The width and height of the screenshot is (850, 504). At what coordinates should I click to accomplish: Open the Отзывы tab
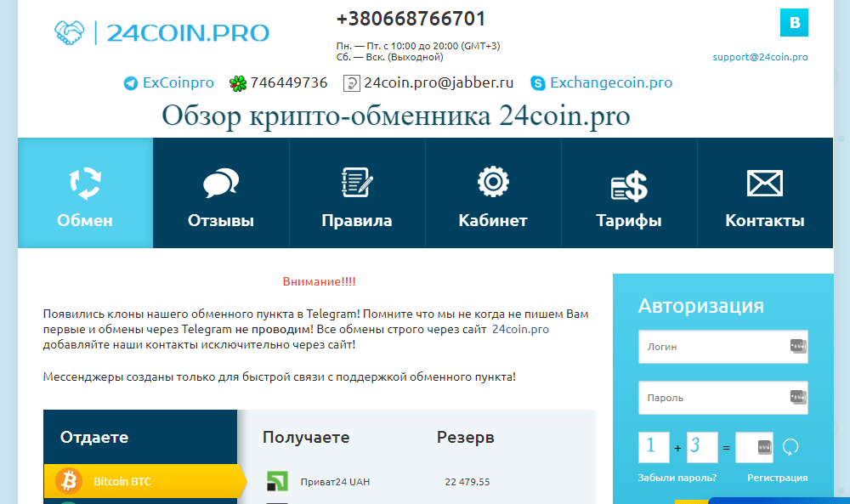tap(221, 193)
